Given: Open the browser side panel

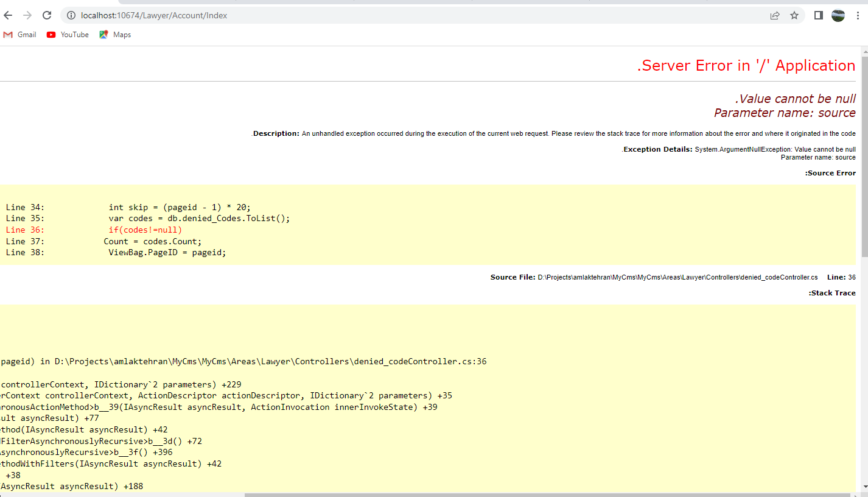Looking at the screenshot, I should (819, 15).
